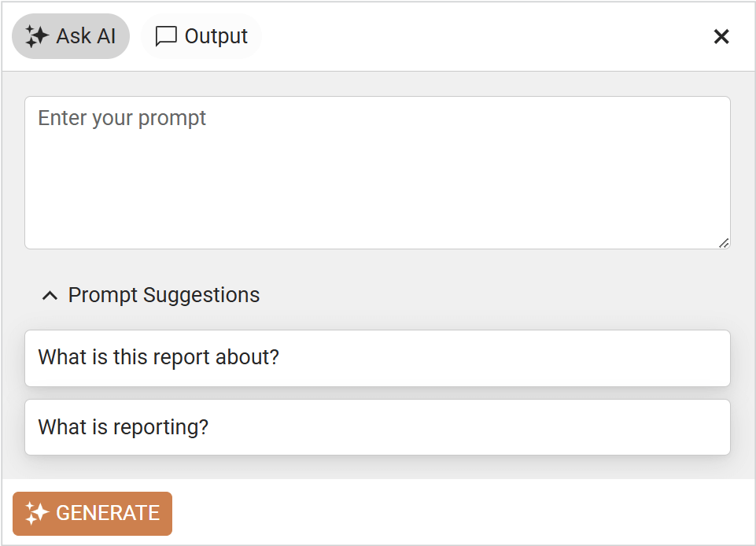Click the resize handle of the prompt box
The height and width of the screenshot is (546, 756).
point(723,243)
